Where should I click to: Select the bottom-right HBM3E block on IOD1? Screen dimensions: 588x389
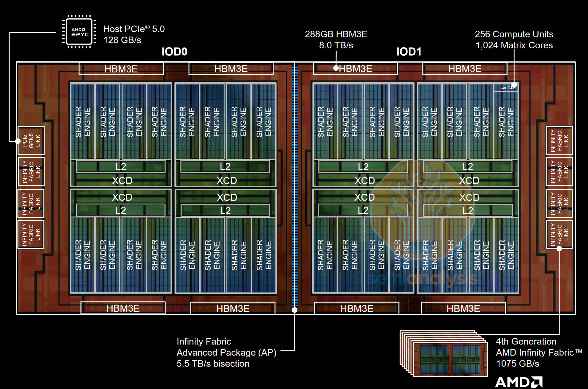[463, 308]
